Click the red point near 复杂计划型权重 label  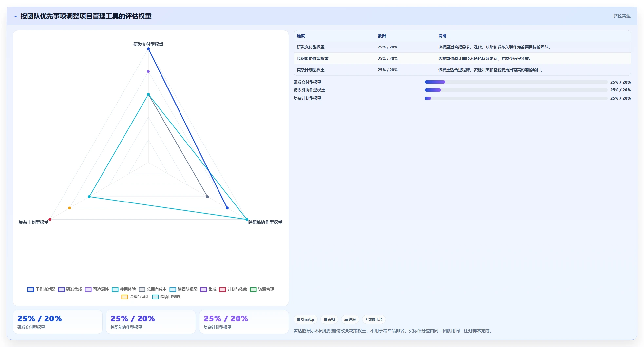point(50,219)
